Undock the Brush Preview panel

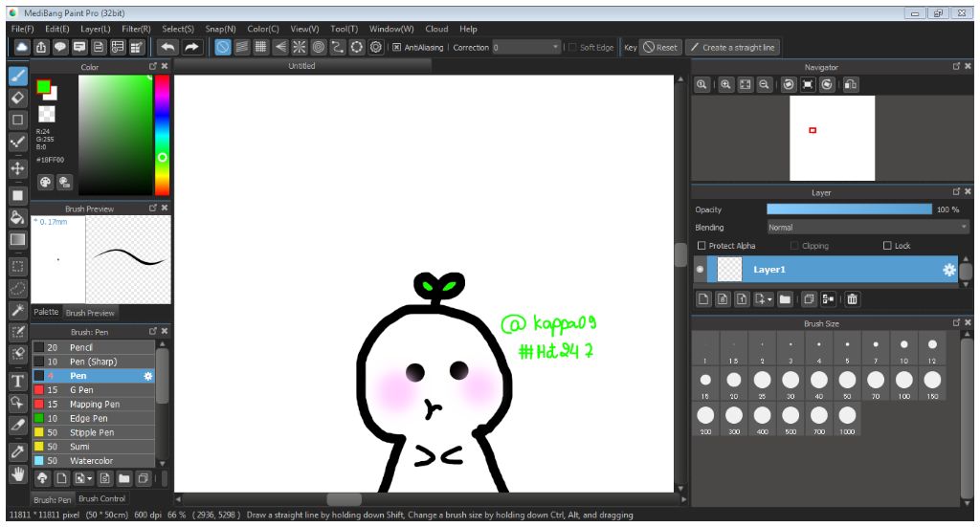click(152, 208)
